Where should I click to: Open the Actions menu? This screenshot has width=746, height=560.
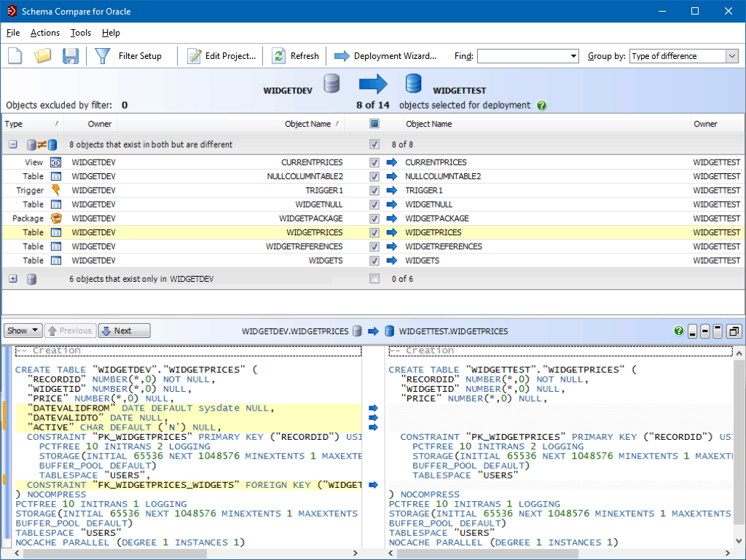tap(44, 33)
